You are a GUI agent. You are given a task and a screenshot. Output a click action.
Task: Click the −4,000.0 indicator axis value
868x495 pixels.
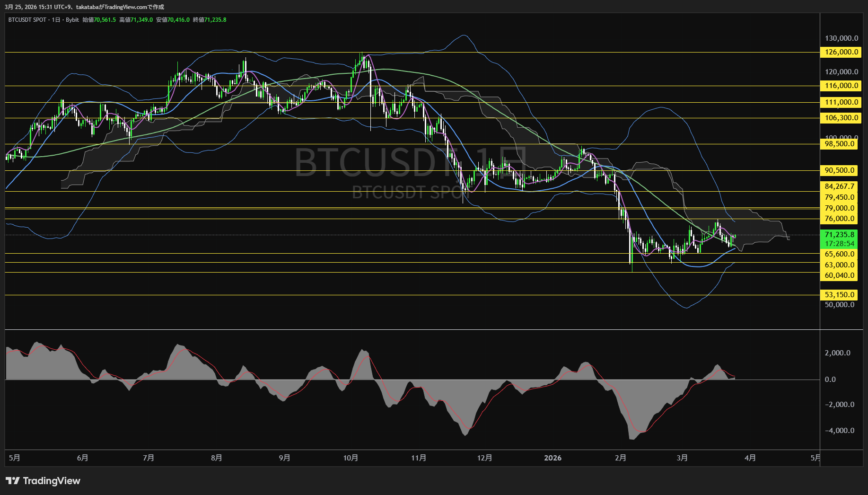point(840,431)
